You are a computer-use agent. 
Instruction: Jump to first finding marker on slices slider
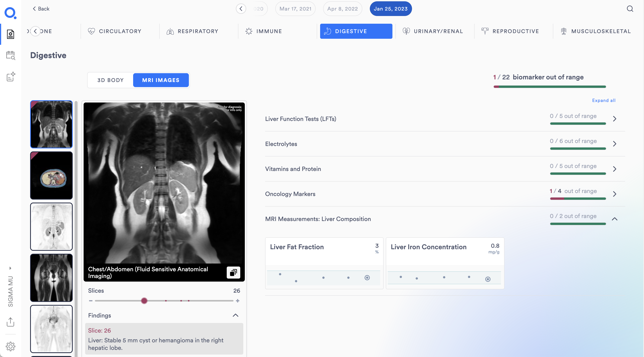click(166, 301)
